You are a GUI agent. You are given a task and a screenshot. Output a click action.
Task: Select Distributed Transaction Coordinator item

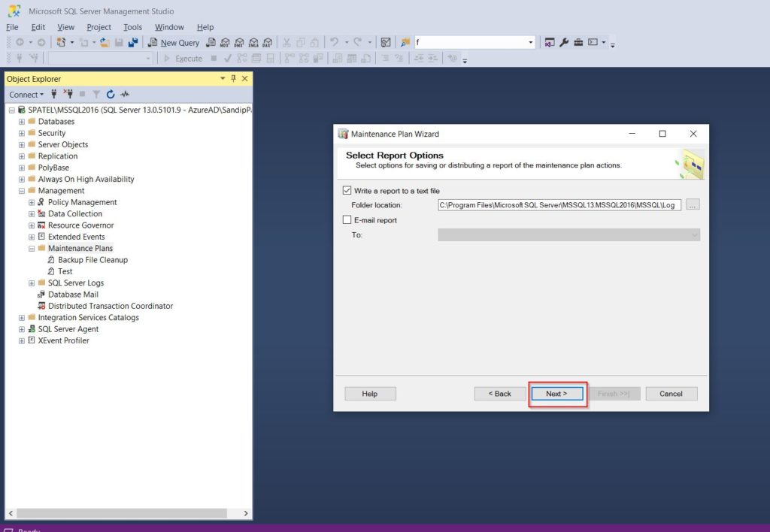pyautogui.click(x=111, y=306)
